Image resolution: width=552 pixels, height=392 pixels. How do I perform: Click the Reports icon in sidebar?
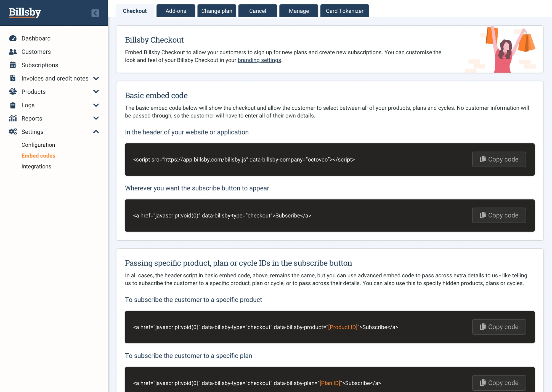(x=13, y=118)
